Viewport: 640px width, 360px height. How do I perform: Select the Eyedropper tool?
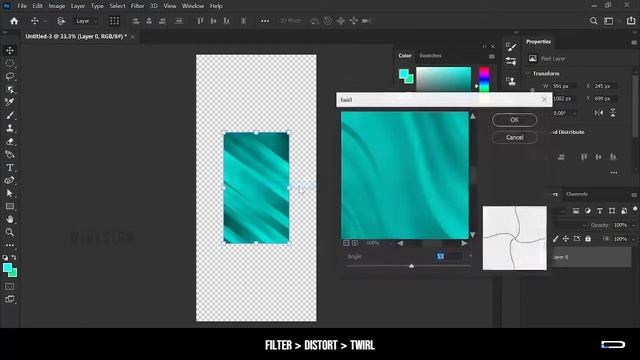coord(10,102)
